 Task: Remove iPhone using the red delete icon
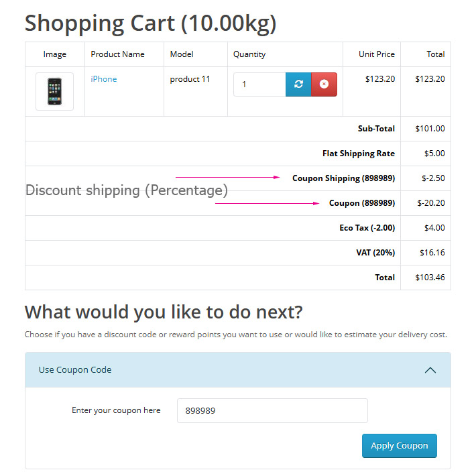click(324, 84)
